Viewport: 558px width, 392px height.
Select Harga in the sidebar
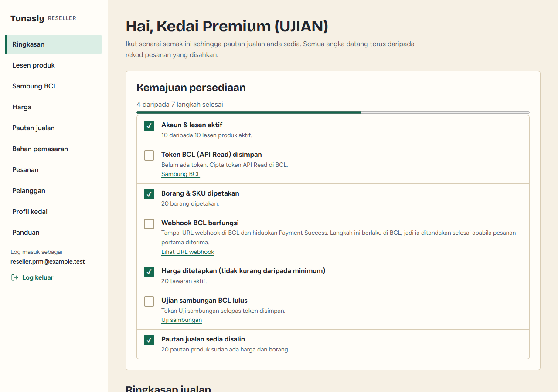[x=54, y=107]
